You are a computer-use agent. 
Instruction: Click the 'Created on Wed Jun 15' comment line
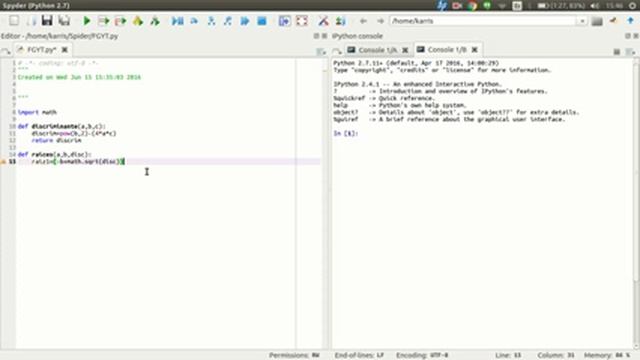79,77
